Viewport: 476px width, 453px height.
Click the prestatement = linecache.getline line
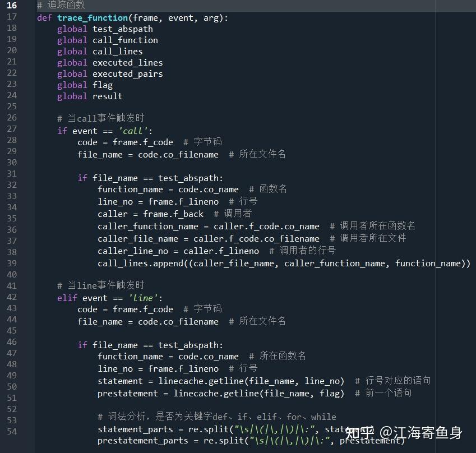point(221,394)
